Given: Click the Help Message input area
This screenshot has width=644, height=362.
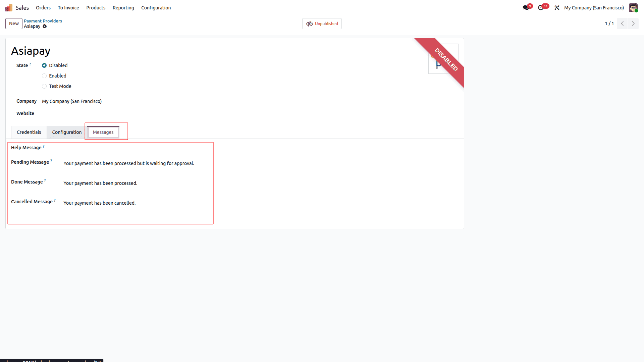Looking at the screenshot, I should [134, 148].
